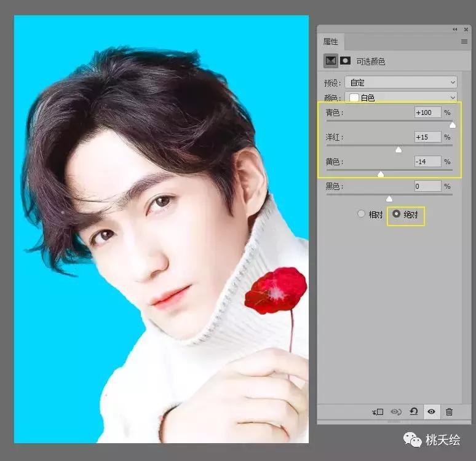476x461 pixels.
Task: Clip adjustment to layer below icon
Action: tap(378, 412)
